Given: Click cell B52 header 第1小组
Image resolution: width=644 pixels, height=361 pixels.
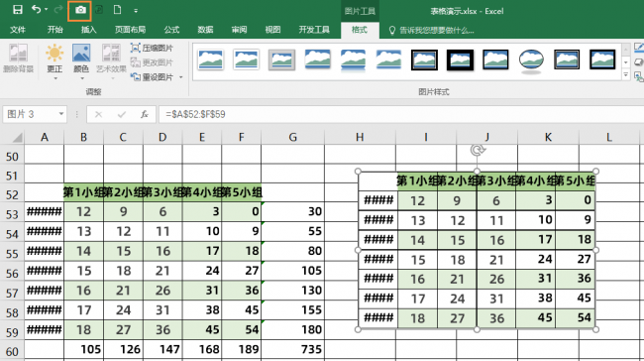Looking at the screenshot, I should pos(83,192).
